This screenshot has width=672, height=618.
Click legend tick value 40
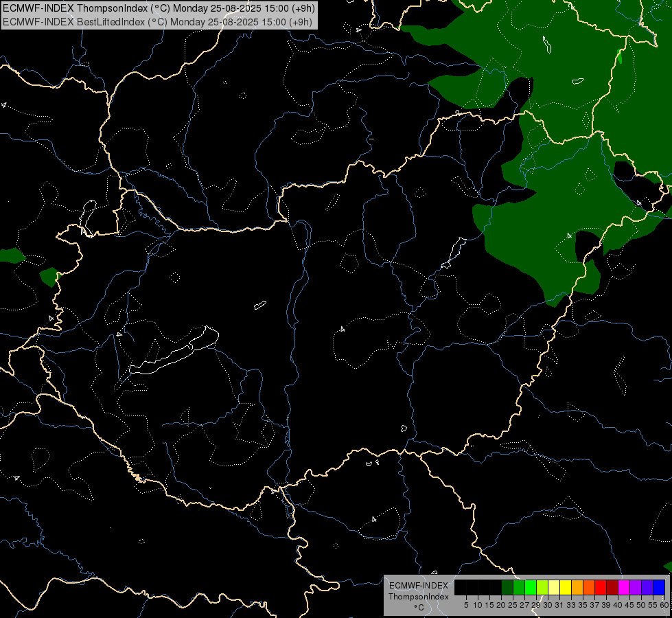[x=618, y=605]
